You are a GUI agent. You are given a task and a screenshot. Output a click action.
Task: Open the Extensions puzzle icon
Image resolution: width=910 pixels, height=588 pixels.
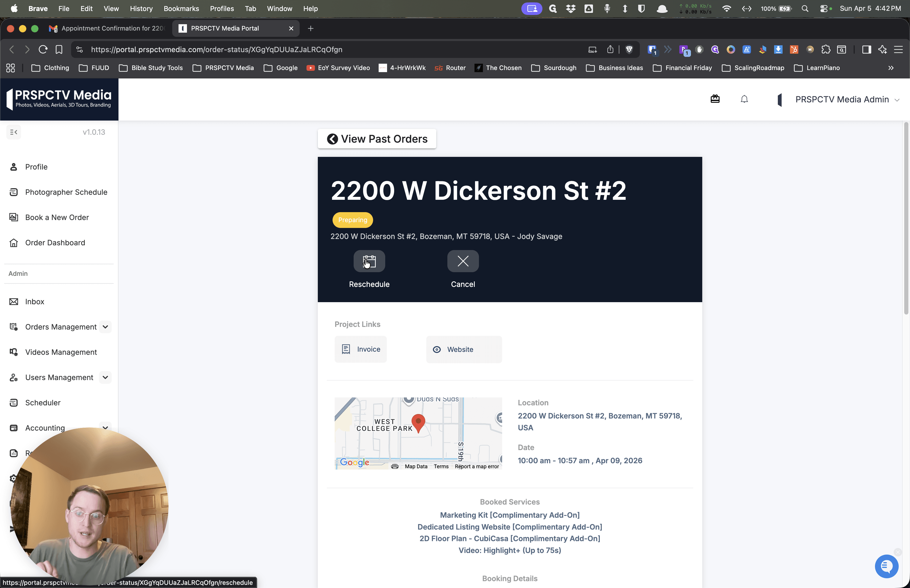(x=825, y=49)
